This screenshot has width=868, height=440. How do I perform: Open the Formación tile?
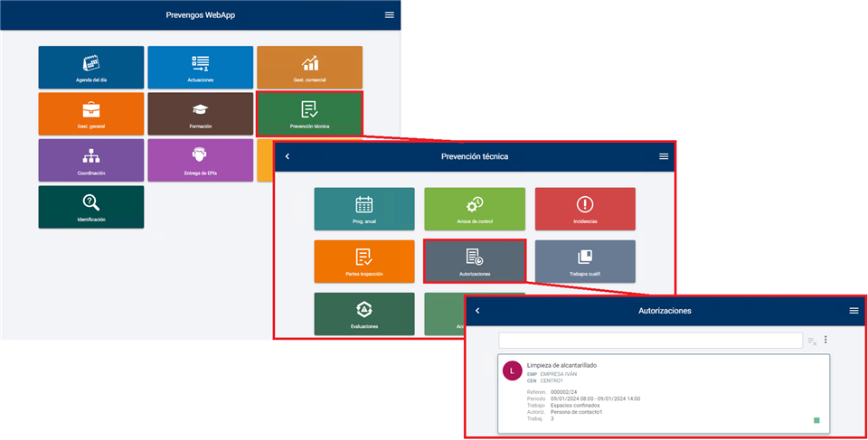point(201,114)
